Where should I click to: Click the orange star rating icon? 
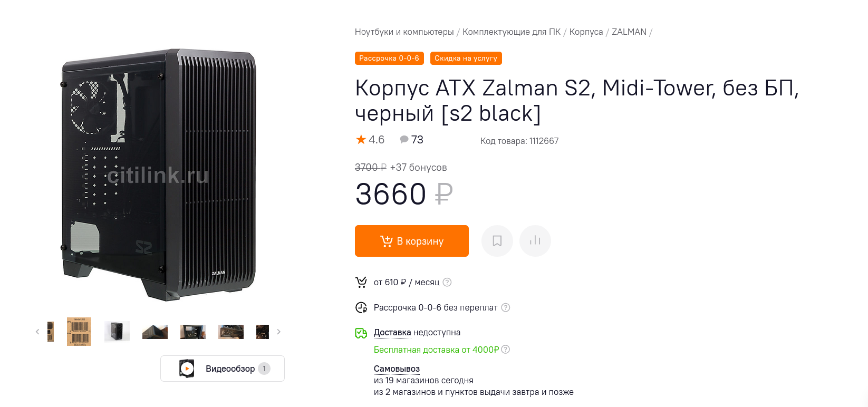(361, 140)
